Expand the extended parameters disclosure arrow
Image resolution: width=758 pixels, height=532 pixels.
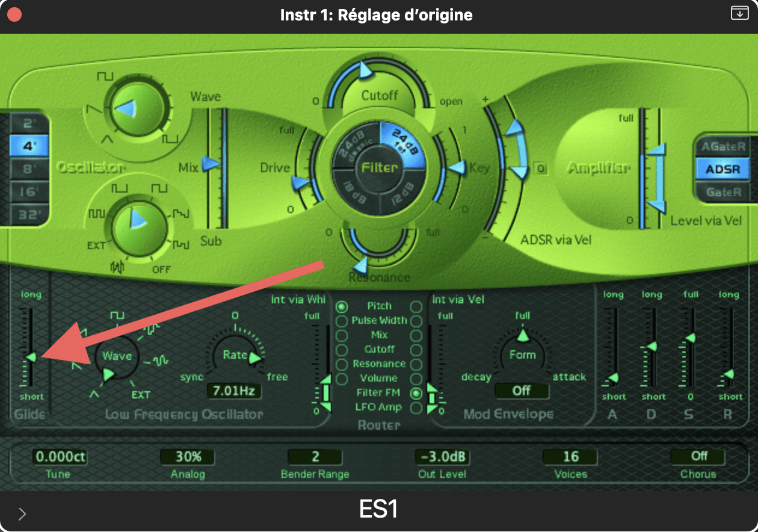(22, 513)
